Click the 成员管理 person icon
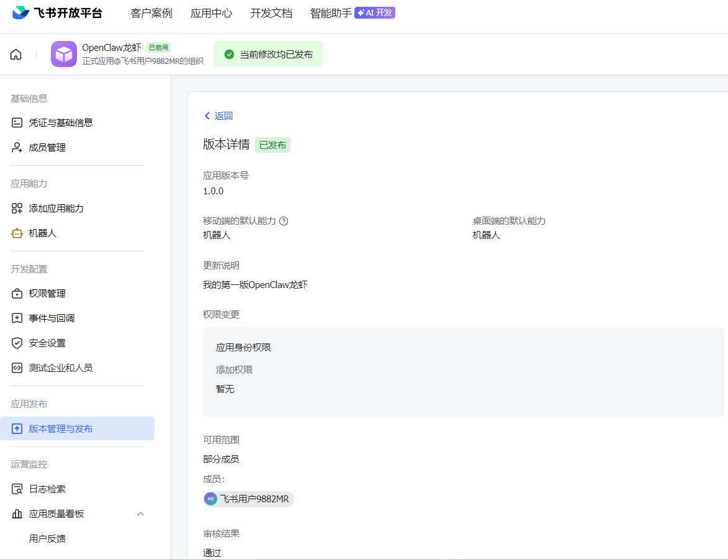728x560 pixels. coord(17,148)
